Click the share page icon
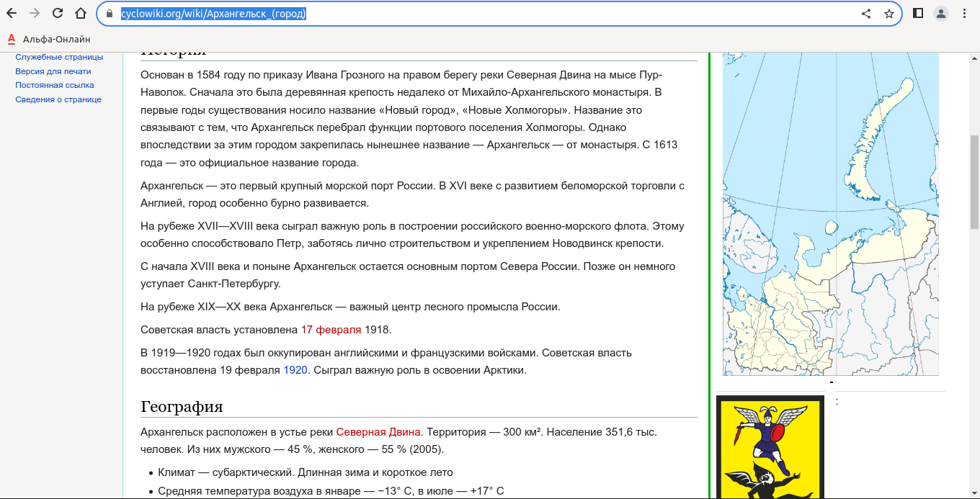The image size is (980, 499). pyautogui.click(x=866, y=13)
